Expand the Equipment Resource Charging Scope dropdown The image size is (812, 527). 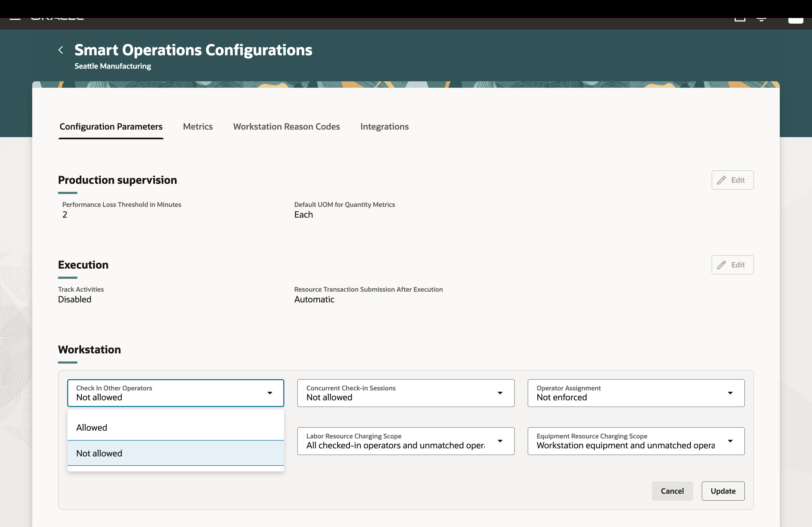(636, 441)
